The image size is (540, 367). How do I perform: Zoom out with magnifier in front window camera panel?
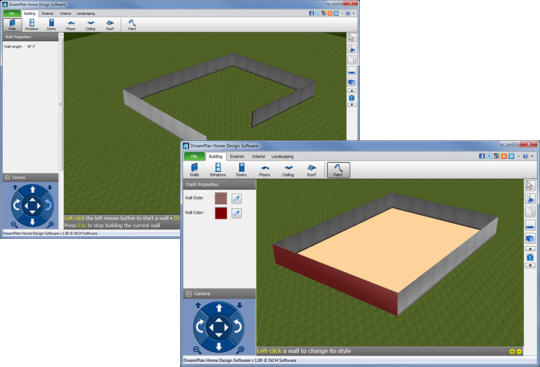pyautogui.click(x=197, y=350)
